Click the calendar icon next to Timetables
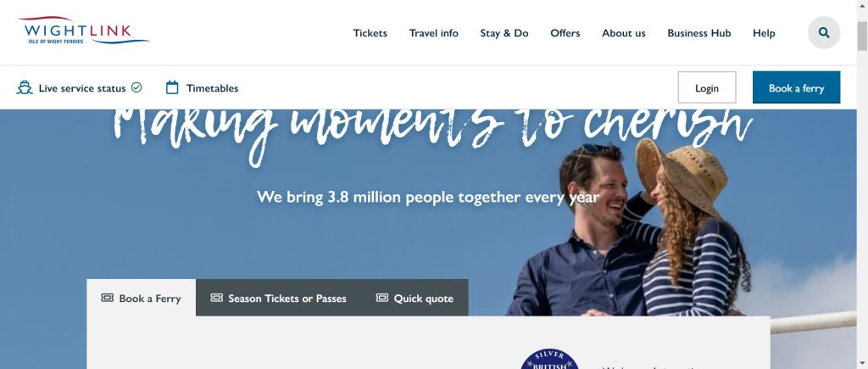 click(172, 87)
